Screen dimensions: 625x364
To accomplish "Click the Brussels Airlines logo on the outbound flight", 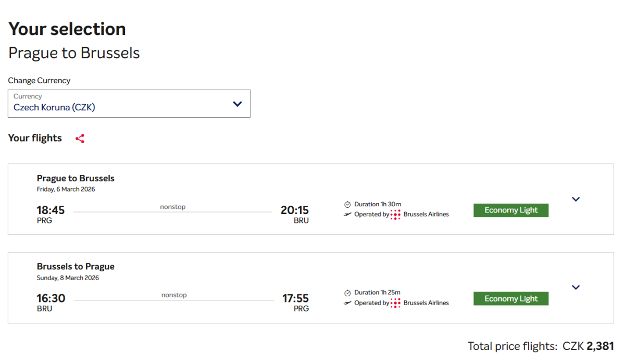I will click(395, 215).
